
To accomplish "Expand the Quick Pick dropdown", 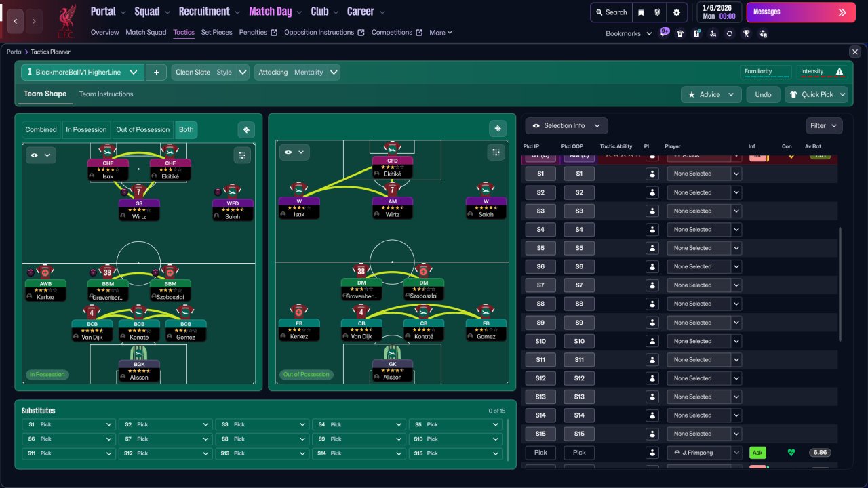I will pyautogui.click(x=816, y=95).
